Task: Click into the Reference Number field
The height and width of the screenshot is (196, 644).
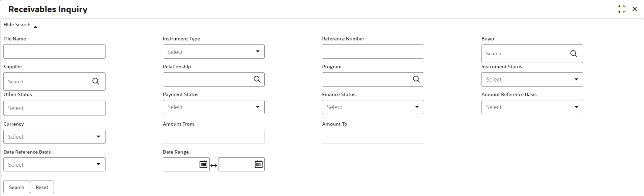Action: [x=373, y=52]
